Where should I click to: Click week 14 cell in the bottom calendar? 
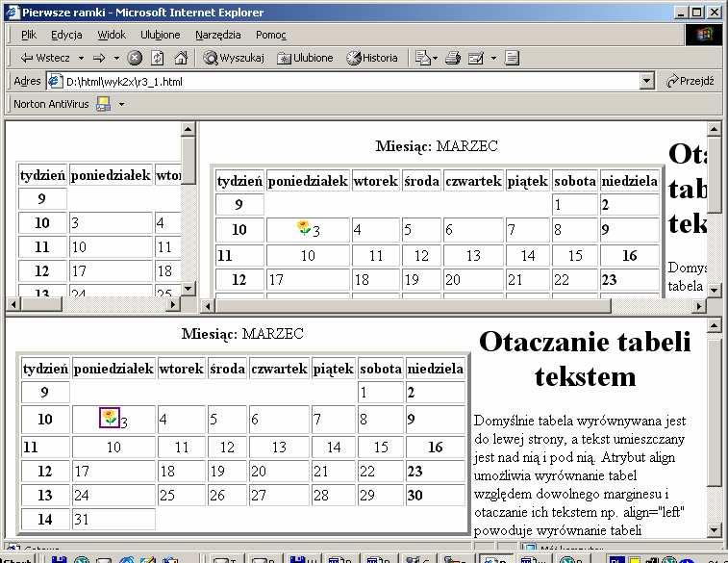click(x=45, y=519)
